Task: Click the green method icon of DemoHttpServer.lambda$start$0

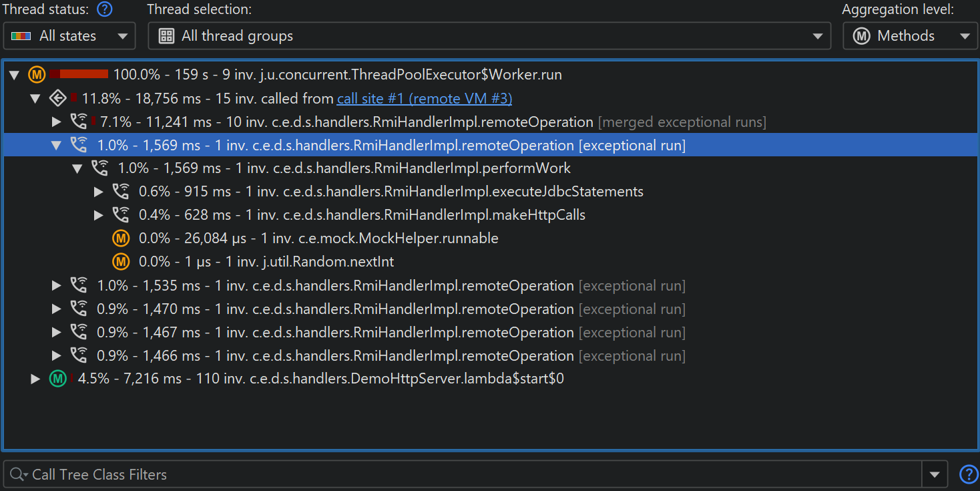Action: 58,379
